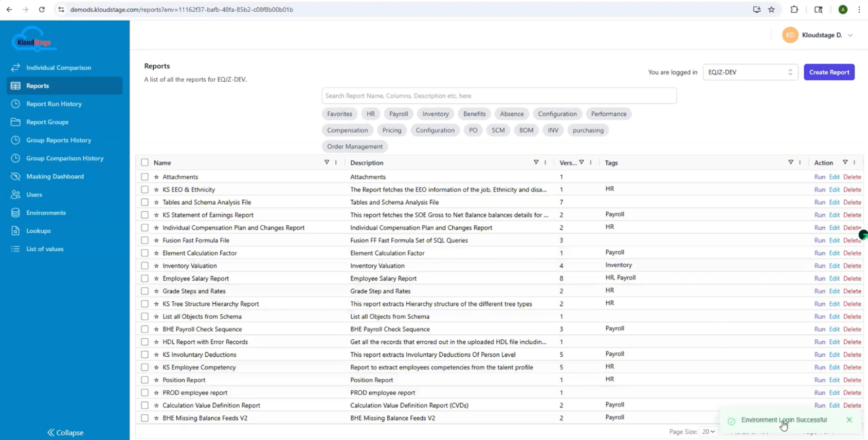868x440 pixels.
Task: Open Individual Comparison in sidebar
Action: 59,67
